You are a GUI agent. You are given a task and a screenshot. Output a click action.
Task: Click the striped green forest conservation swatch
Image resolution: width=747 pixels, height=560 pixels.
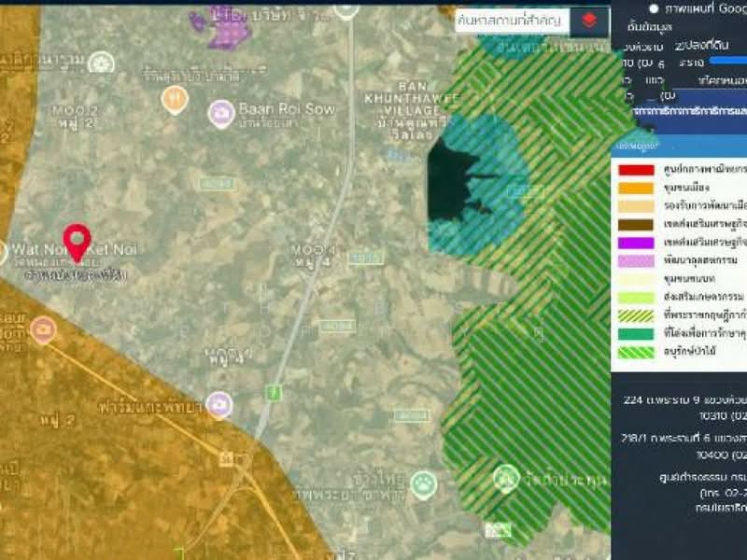click(x=634, y=354)
